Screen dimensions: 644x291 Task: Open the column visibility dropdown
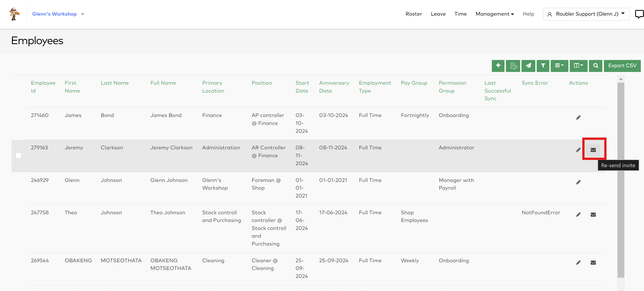pos(578,66)
